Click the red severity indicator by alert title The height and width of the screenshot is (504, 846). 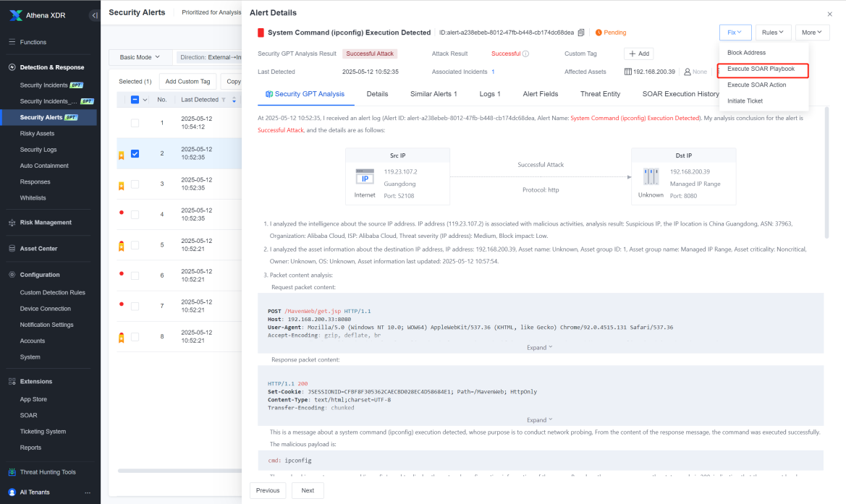pos(261,33)
